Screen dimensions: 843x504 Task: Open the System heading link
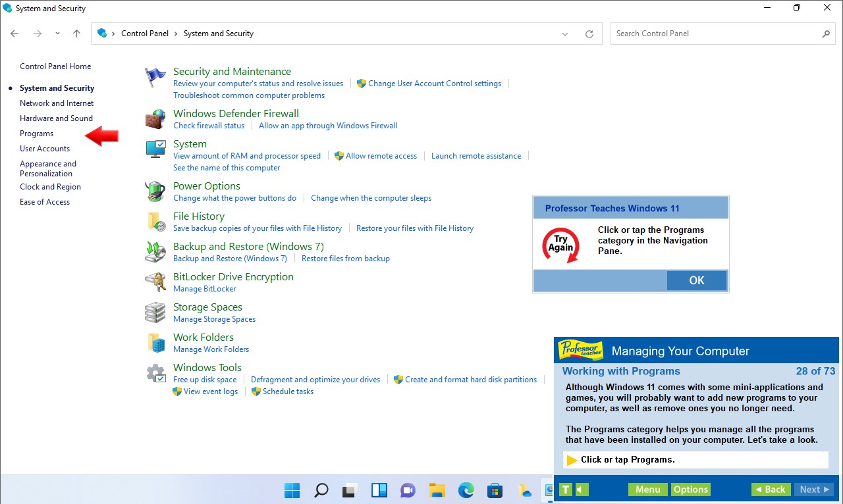point(190,144)
